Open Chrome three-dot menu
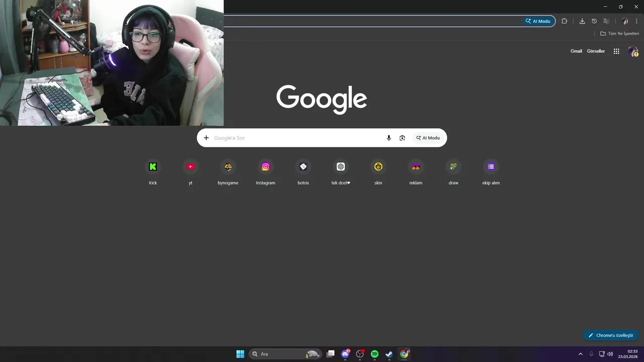Screen dimensions: 644x362 (x=636, y=21)
